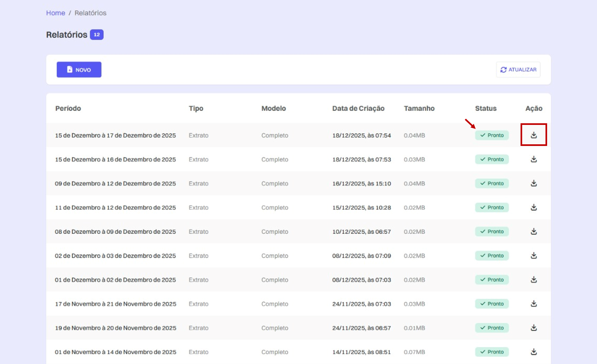
Task: Click the Período column header
Action: tap(68, 108)
